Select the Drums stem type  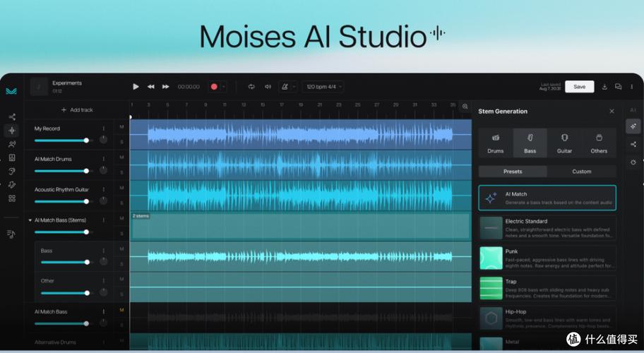(x=495, y=143)
